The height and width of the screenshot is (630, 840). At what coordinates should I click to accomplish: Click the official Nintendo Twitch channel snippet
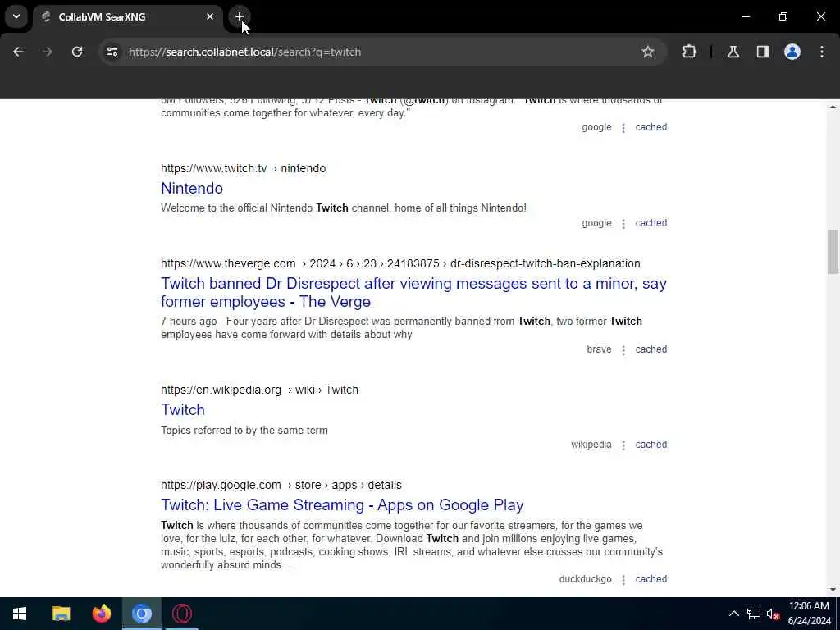[x=344, y=208]
